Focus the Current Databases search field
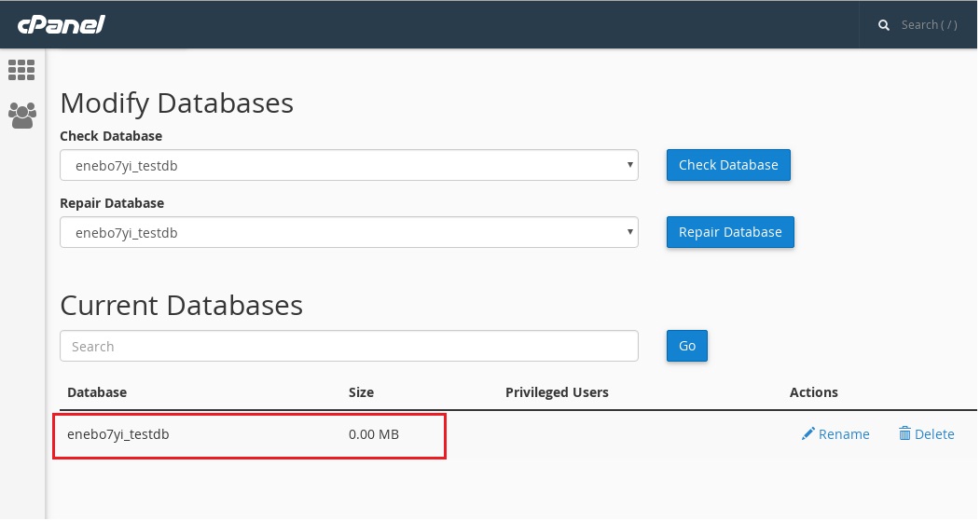This screenshot has width=980, height=521. tap(349, 346)
